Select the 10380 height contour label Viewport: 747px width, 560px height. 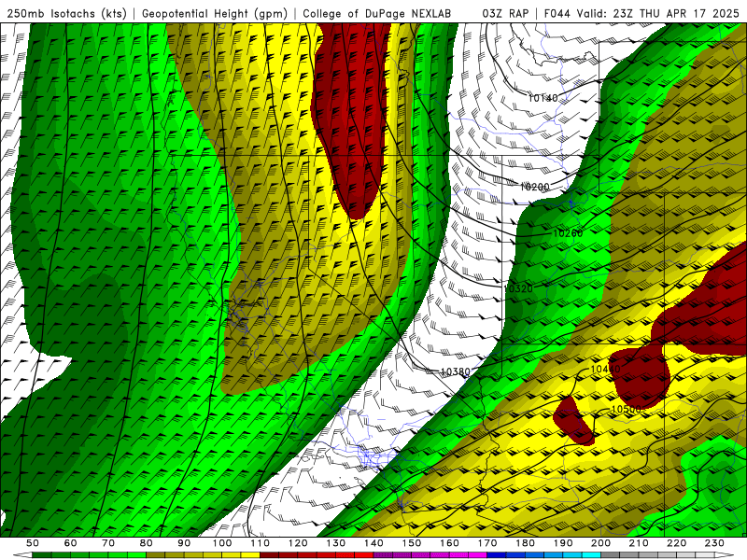coord(456,371)
